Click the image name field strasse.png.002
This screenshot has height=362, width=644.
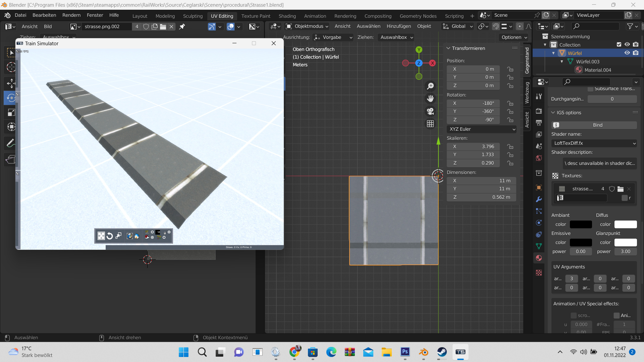point(107,26)
